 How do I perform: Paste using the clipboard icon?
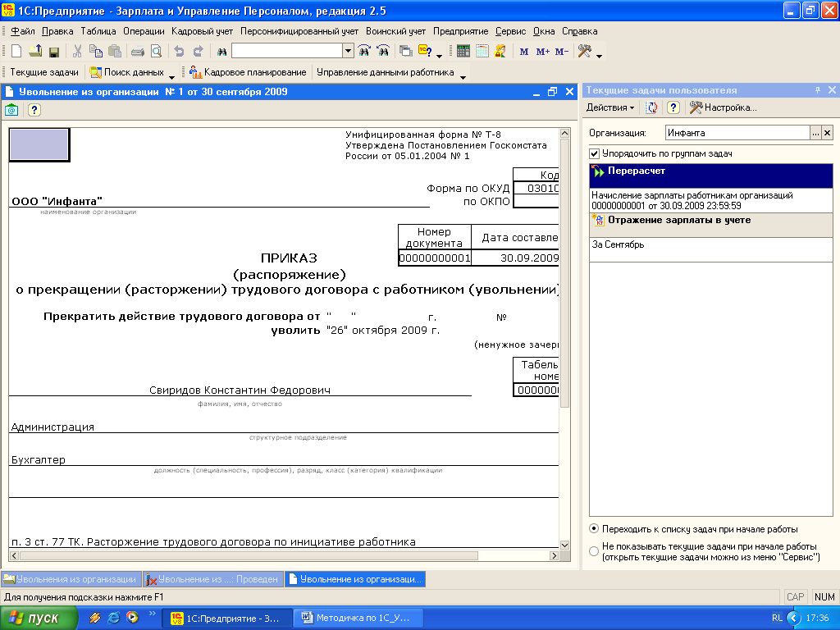pyautogui.click(x=115, y=52)
